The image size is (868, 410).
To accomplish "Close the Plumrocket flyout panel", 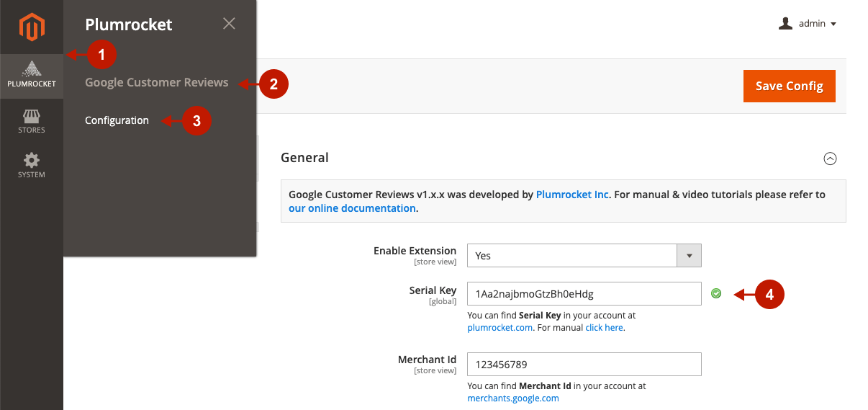I will (229, 24).
